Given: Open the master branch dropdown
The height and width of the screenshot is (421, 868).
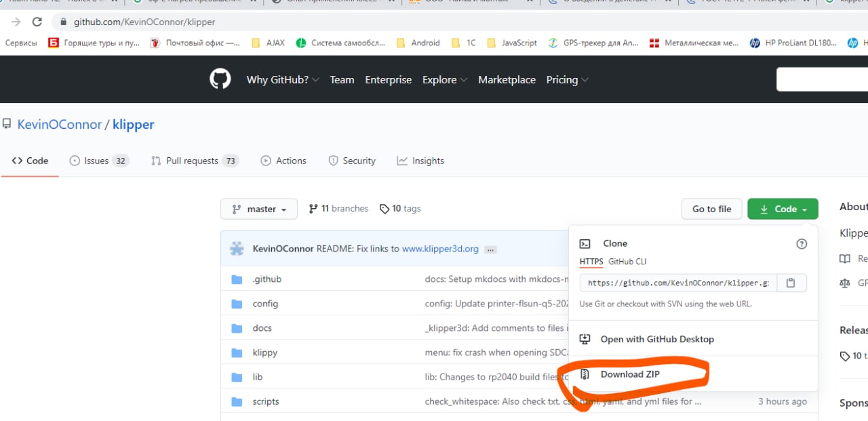Looking at the screenshot, I should [259, 209].
